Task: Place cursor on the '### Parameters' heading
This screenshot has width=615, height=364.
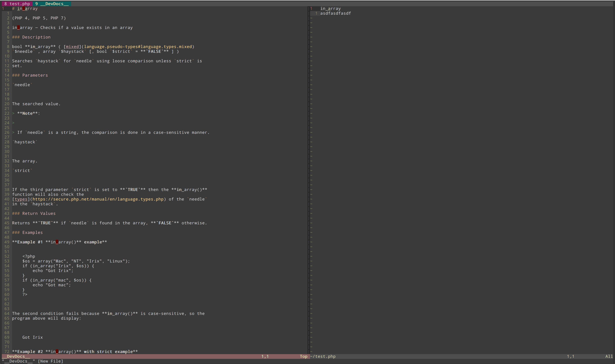Action: click(30, 75)
